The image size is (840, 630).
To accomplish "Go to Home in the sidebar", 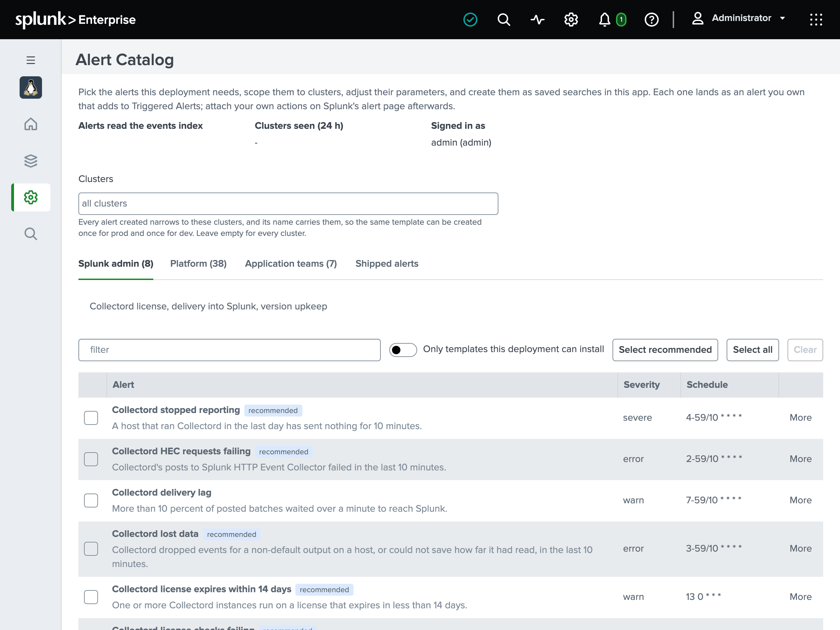I will point(31,124).
